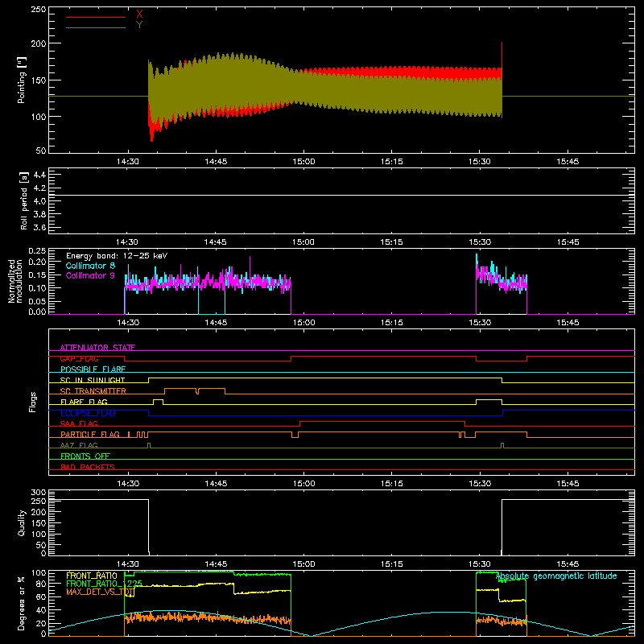Click the red X legend line sample
The width and height of the screenshot is (644, 644).
[96, 17]
